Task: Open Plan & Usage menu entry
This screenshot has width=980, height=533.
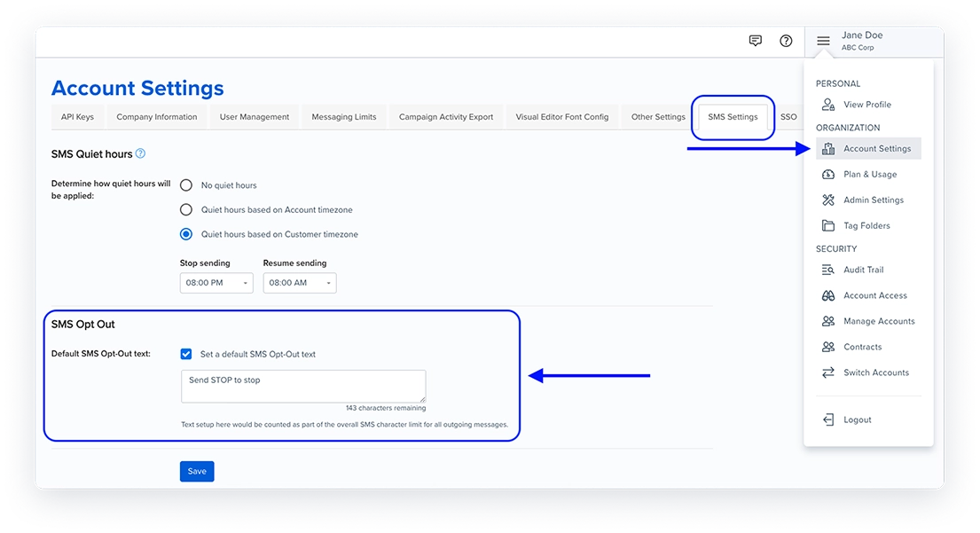Action: click(869, 175)
